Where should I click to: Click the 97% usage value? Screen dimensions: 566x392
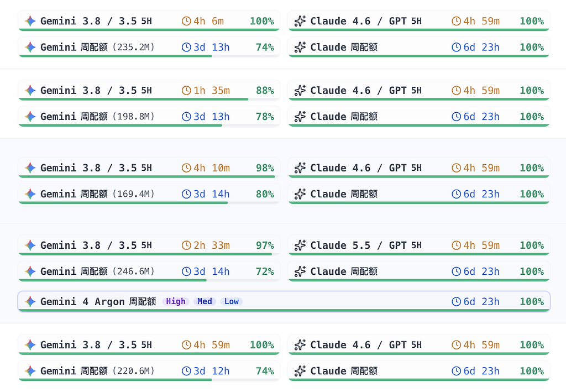[x=265, y=245]
